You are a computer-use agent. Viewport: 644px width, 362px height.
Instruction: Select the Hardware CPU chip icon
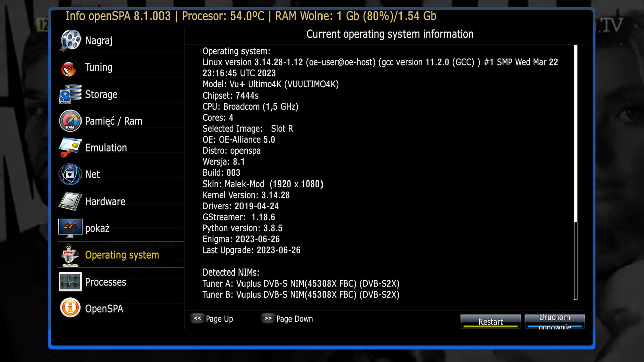coord(70,201)
